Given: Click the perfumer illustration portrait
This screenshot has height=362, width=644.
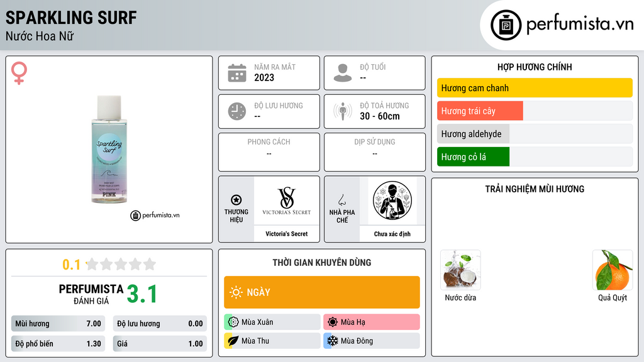Looking at the screenshot, I should (x=392, y=200).
